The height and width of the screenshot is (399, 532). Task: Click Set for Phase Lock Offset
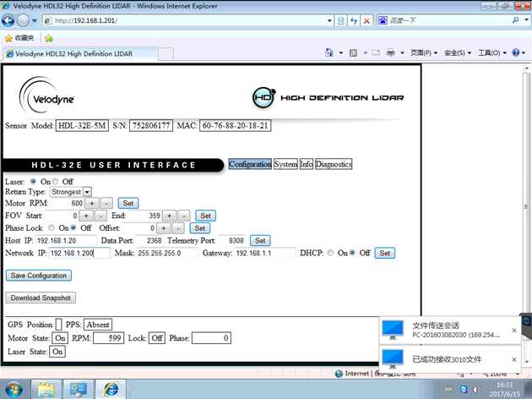point(199,228)
